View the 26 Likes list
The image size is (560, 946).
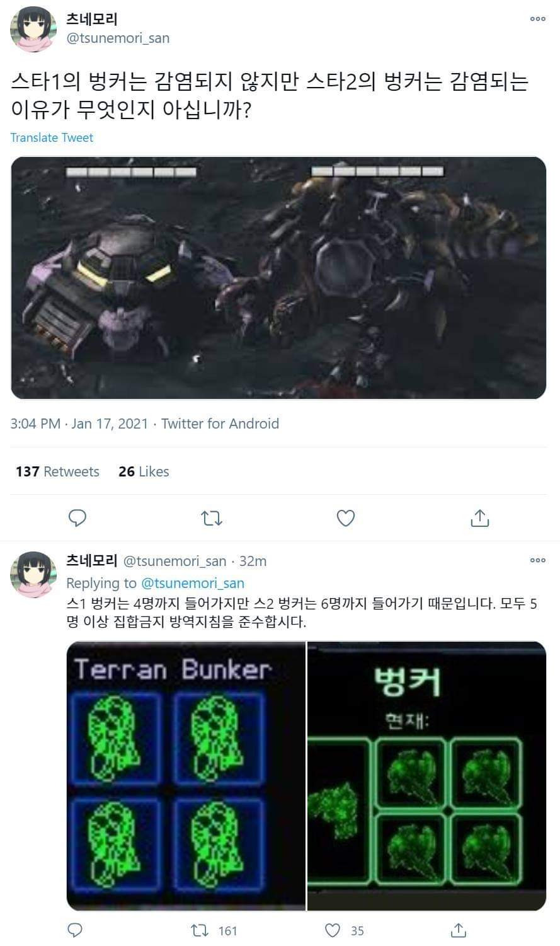144,471
